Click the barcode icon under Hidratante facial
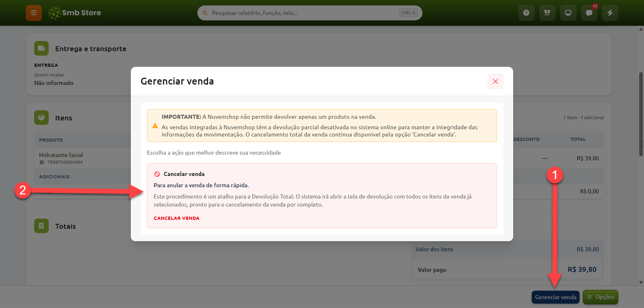Image resolution: width=644 pixels, height=308 pixels. click(42, 162)
